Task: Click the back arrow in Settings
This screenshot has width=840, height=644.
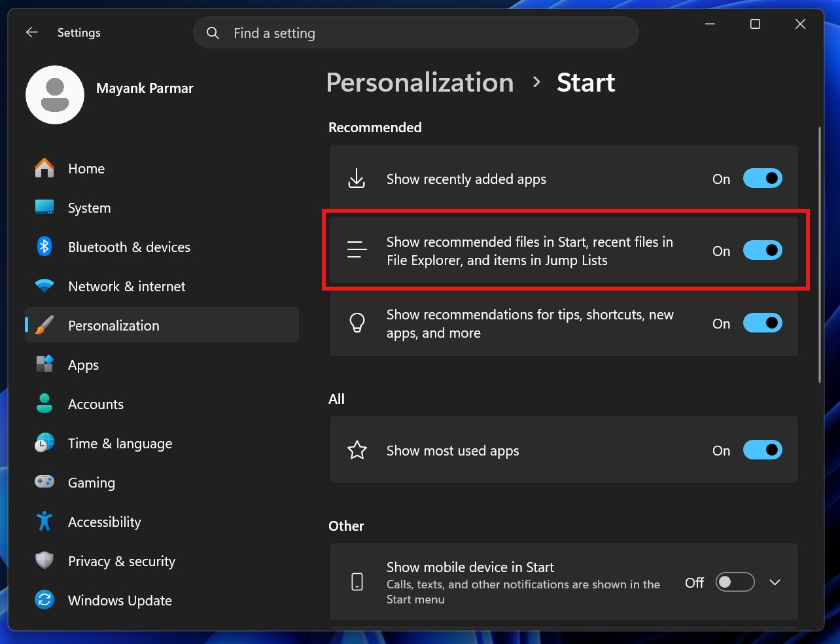Action: pyautogui.click(x=31, y=32)
